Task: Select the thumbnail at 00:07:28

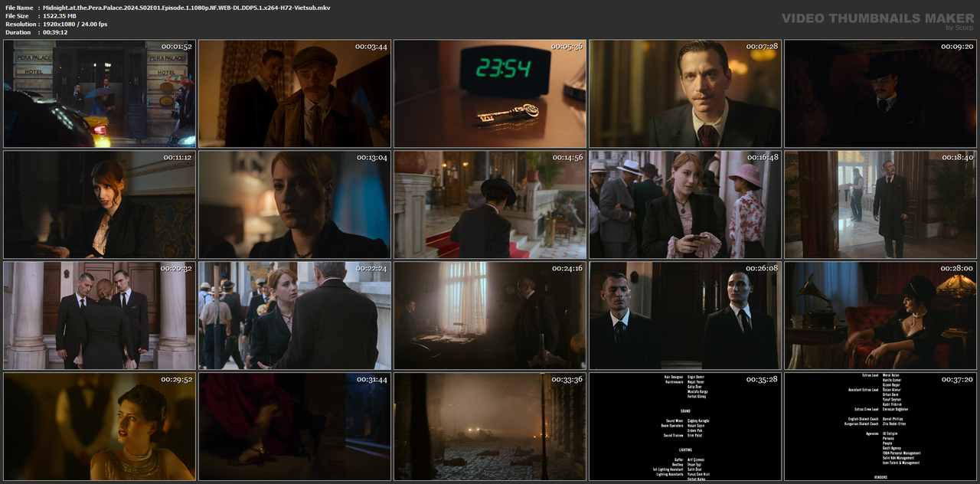Action: click(685, 93)
